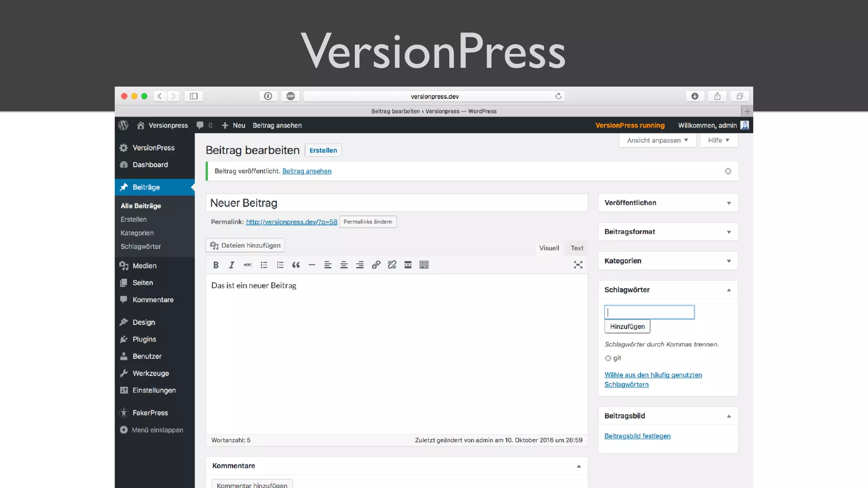Screen dimensions: 868x488
Task: Open comments bubble in admin bar
Action: [204, 125]
